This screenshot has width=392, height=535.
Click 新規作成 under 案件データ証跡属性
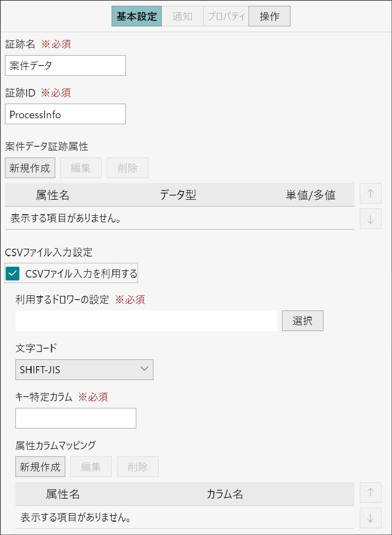pyautogui.click(x=30, y=168)
